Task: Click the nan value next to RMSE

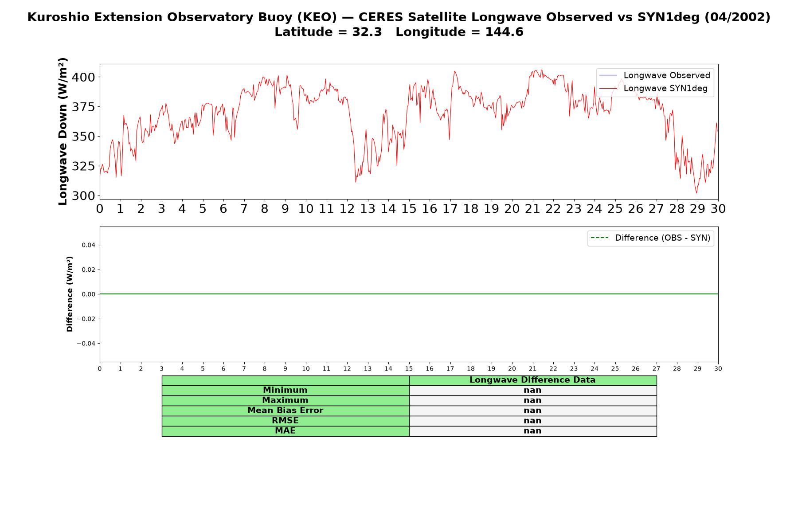Action: coord(532,421)
